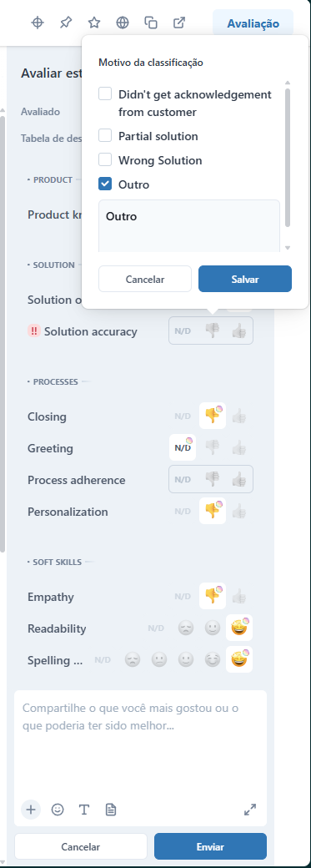Check the Partial solution checkbox
This screenshot has width=311, height=868.
point(105,135)
